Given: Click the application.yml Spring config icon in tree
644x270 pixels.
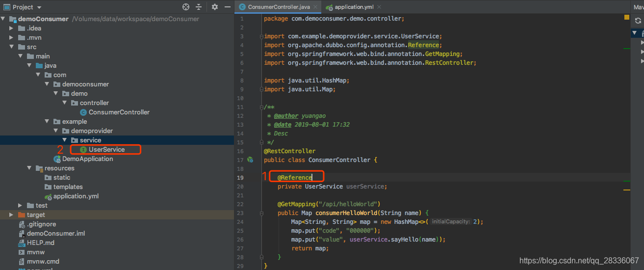Looking at the screenshot, I should pos(48,196).
